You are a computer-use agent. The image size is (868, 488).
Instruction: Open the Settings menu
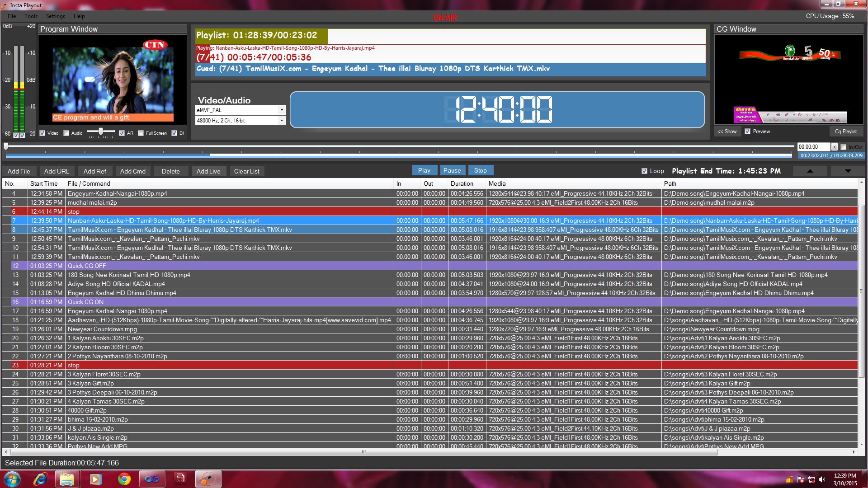[x=55, y=16]
